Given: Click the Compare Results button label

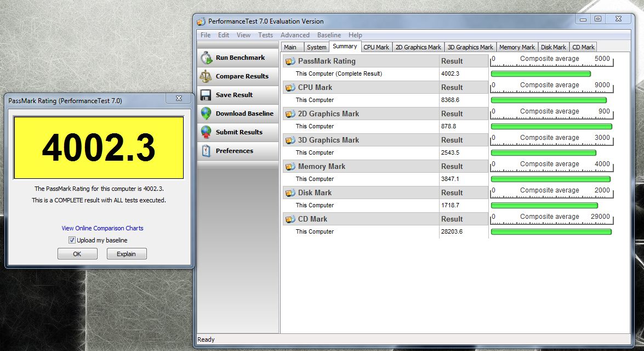Looking at the screenshot, I should point(242,76).
